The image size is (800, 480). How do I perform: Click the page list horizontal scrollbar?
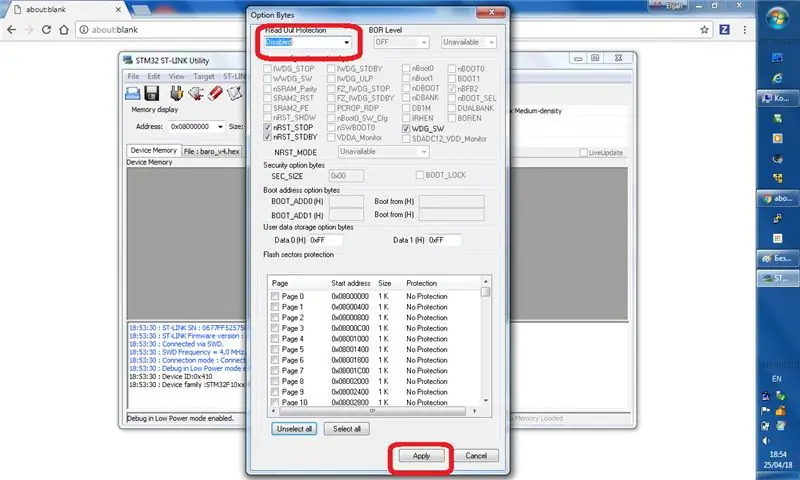tap(373, 411)
